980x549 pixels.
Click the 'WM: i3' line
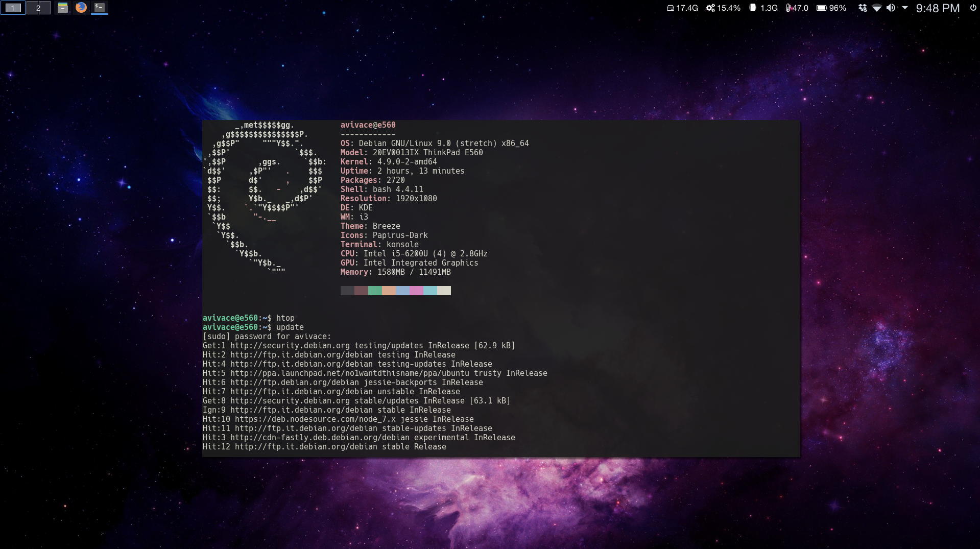coord(354,217)
